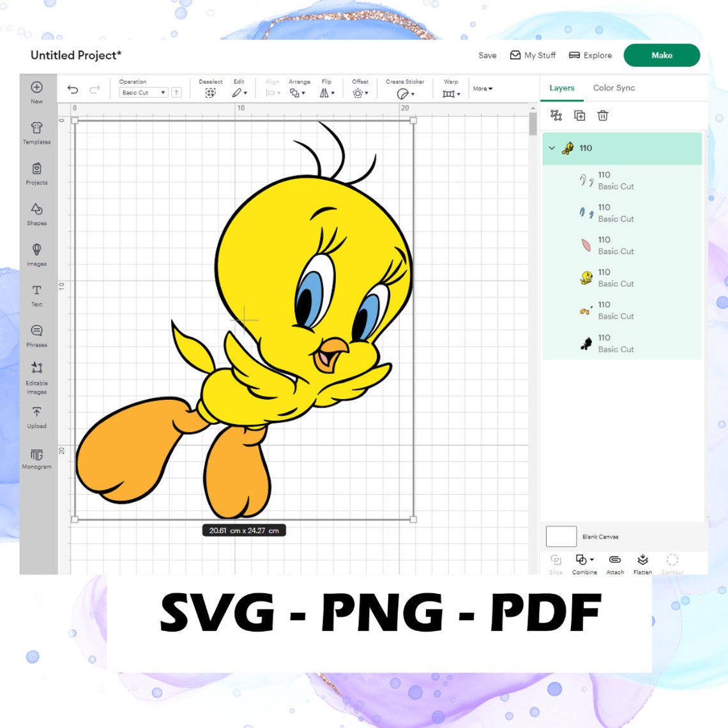The image size is (728, 728).
Task: Switch to the Color Sync tab
Action: 613,87
